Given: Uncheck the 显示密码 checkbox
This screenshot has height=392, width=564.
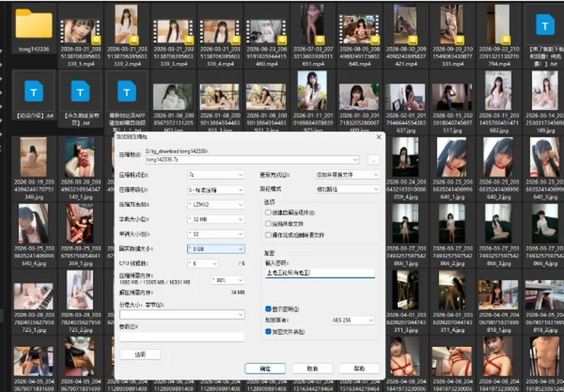Looking at the screenshot, I should pyautogui.click(x=268, y=309).
